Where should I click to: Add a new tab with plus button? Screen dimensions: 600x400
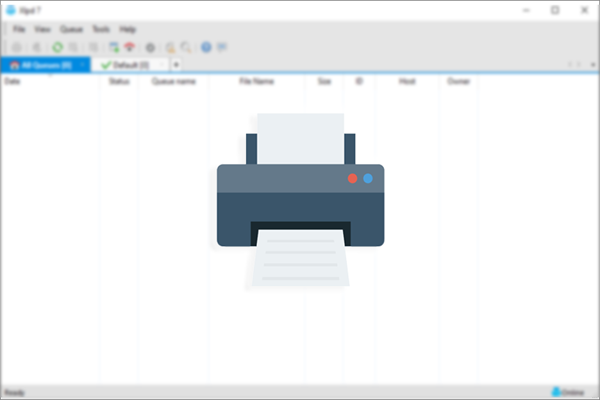coord(176,64)
